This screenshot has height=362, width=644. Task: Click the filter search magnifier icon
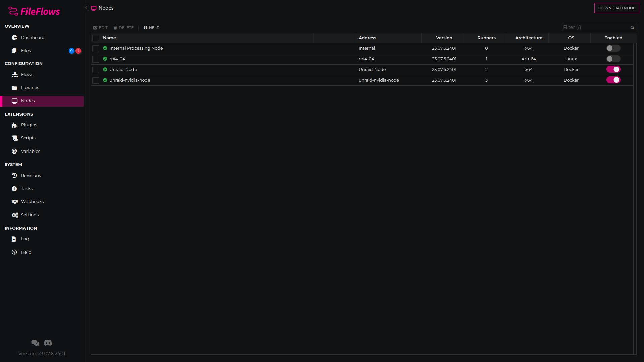(632, 28)
